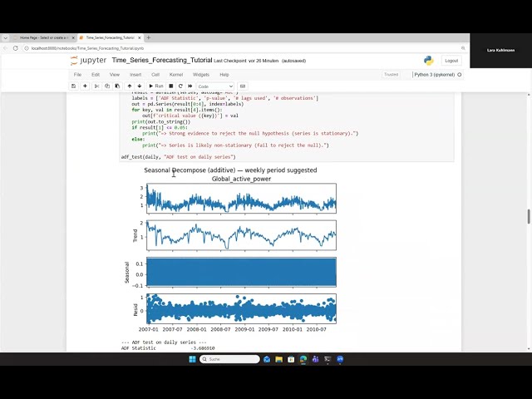
Task: Click the ADF Statistic output line
Action: [x=168, y=348]
